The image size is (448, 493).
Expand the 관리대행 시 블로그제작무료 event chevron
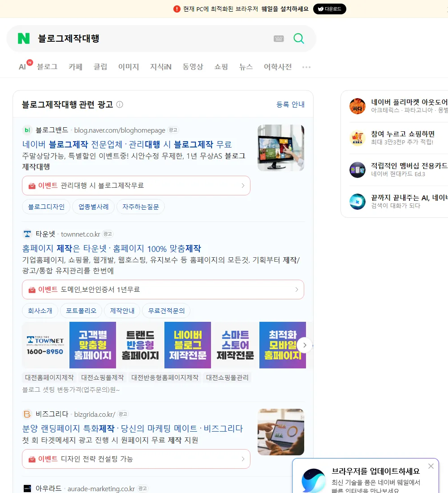point(243,186)
